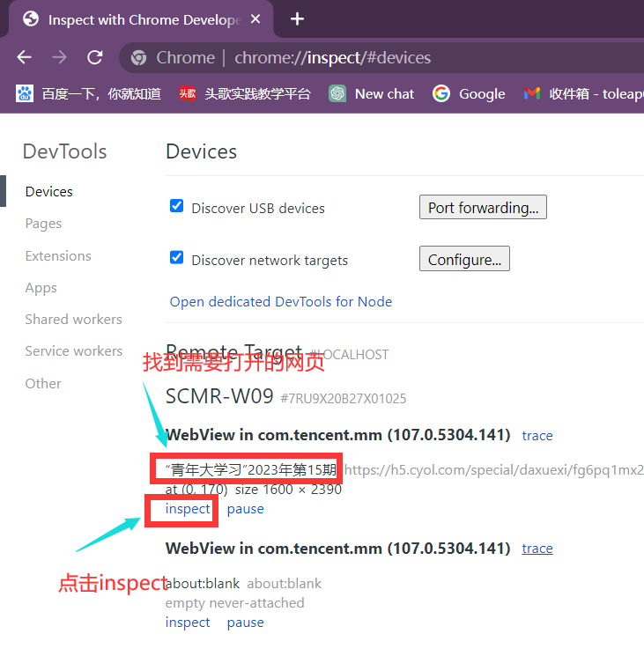Click the Chrome icon in address bar
This screenshot has height=656, width=644.
[138, 58]
